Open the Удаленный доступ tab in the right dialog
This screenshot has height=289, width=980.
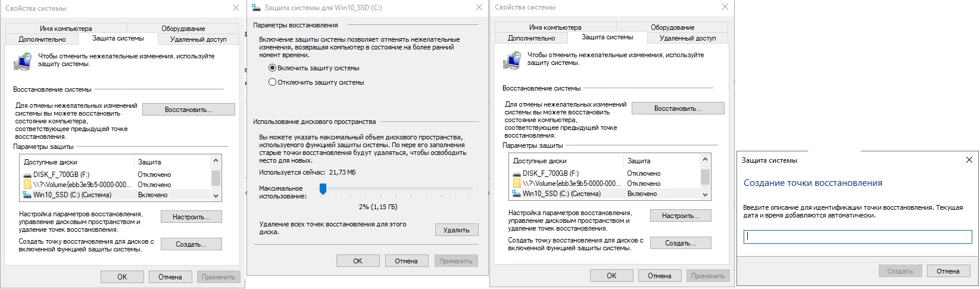pos(688,38)
